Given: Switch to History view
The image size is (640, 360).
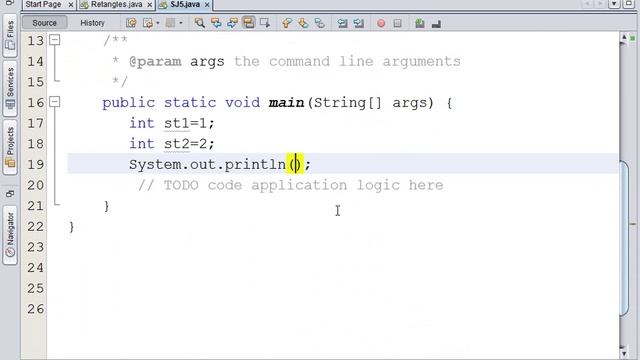Looking at the screenshot, I should 92,23.
